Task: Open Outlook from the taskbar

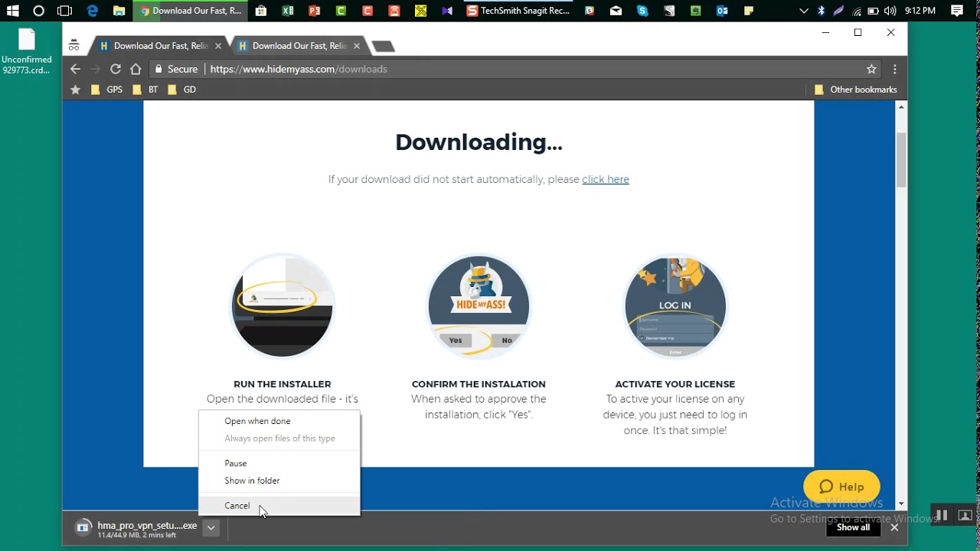Action: point(722,11)
